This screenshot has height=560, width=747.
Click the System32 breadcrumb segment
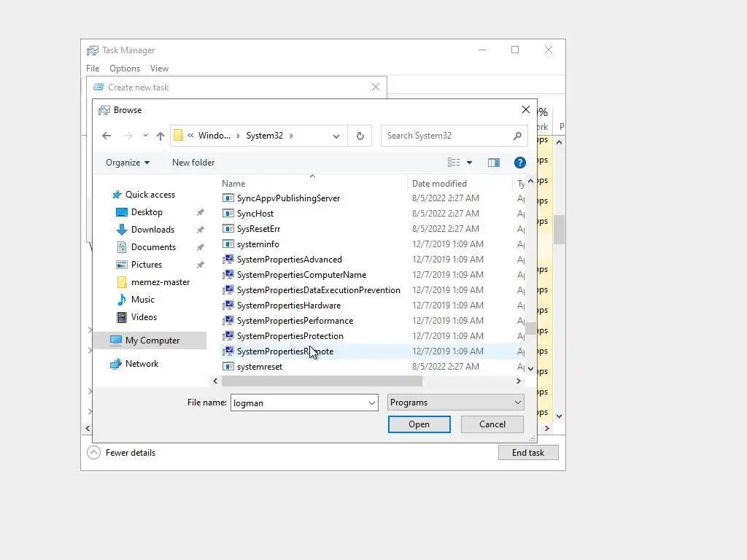tap(264, 136)
